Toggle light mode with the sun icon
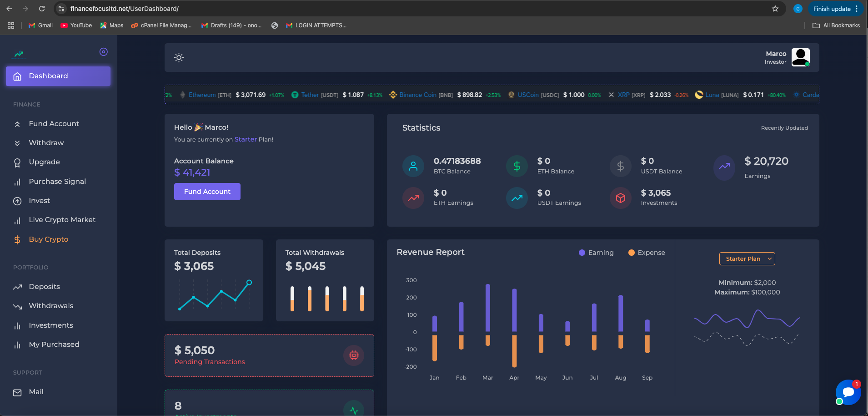This screenshot has width=868, height=416. tap(179, 57)
